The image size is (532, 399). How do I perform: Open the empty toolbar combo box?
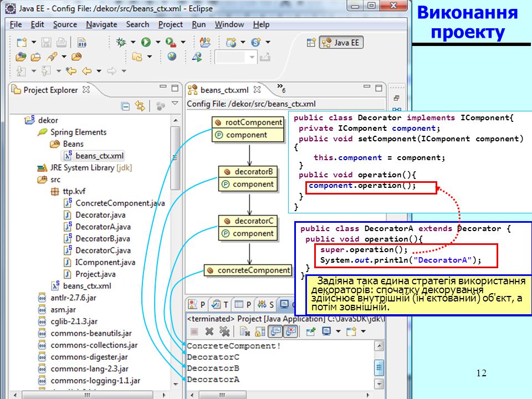pyautogui.click(x=236, y=57)
